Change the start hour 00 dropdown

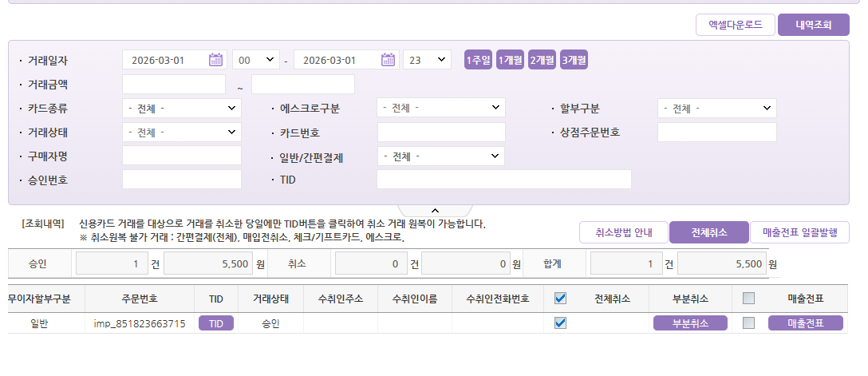[255, 60]
